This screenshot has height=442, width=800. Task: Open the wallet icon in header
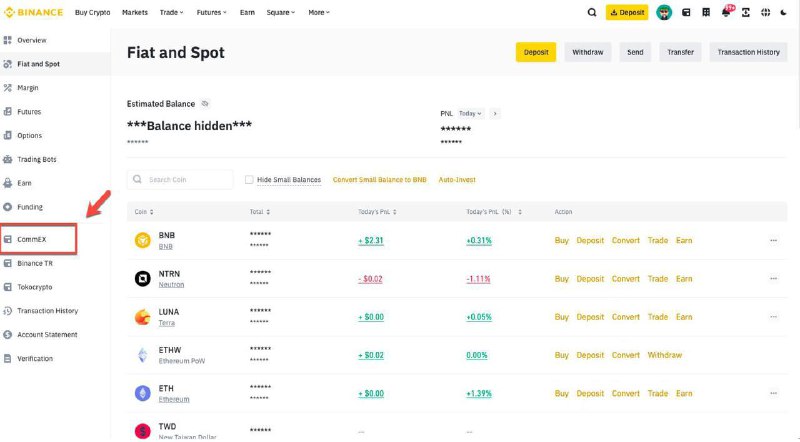[686, 12]
